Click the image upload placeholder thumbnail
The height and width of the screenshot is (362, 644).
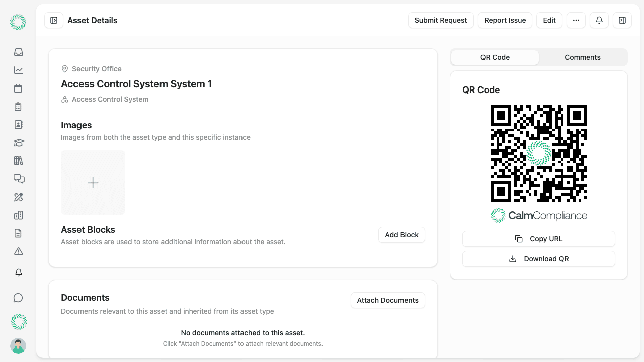93,182
